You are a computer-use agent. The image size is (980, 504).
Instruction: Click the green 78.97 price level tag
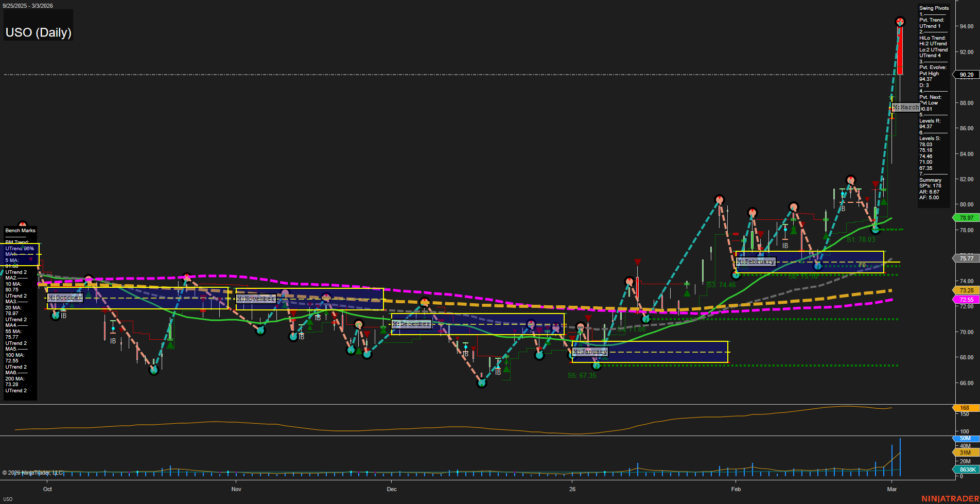966,218
